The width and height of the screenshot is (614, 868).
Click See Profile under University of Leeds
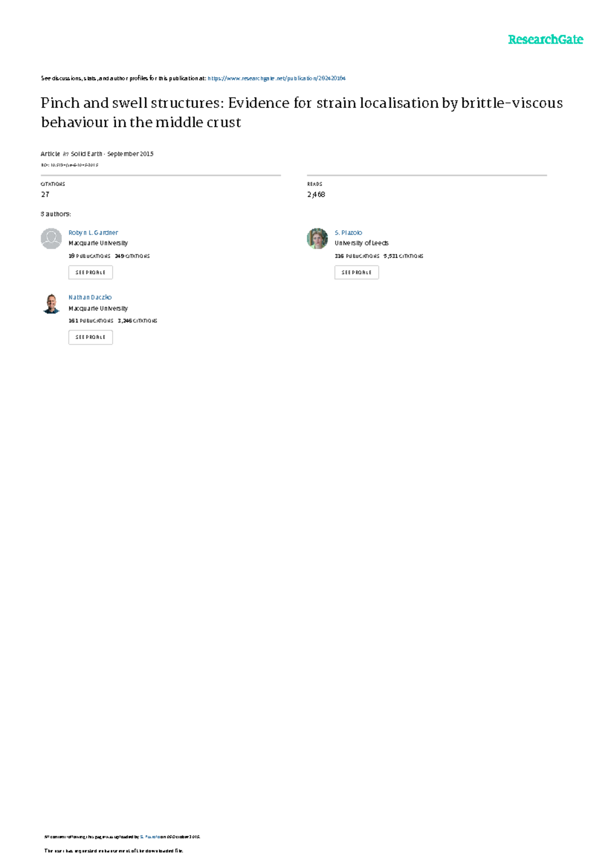[x=357, y=273]
